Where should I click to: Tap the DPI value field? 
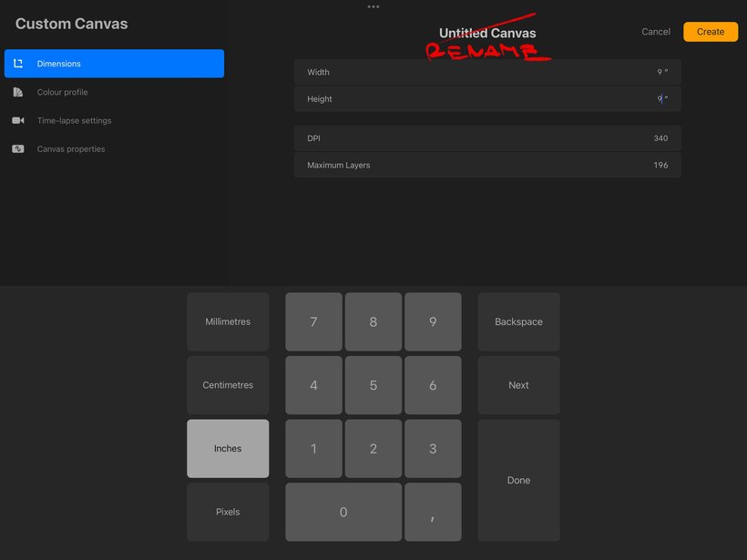[487, 138]
